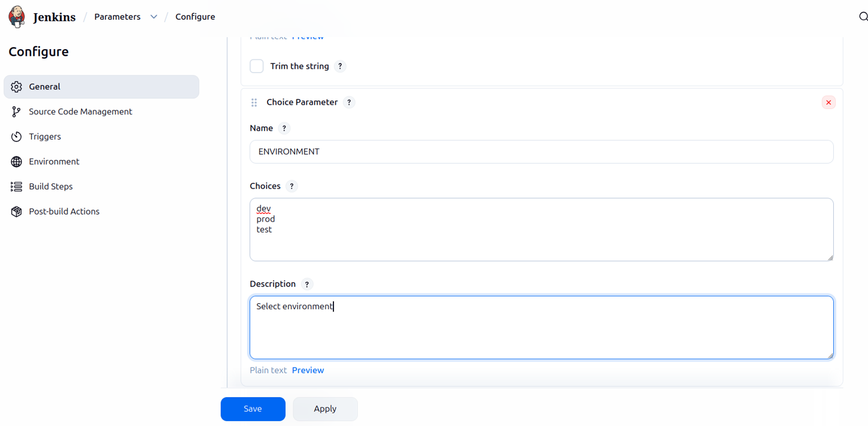
Task: Preview the Description markup
Action: (x=308, y=370)
